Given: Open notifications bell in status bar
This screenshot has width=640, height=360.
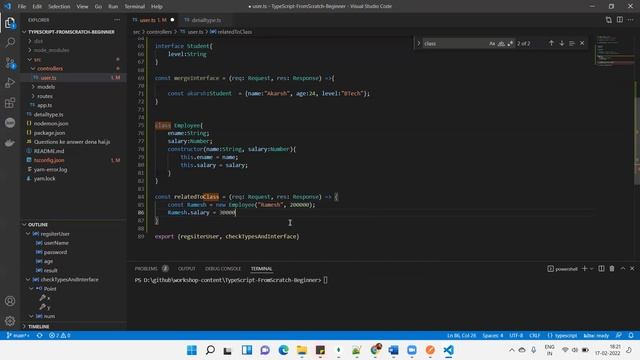Looking at the screenshot, I should coord(631,336).
